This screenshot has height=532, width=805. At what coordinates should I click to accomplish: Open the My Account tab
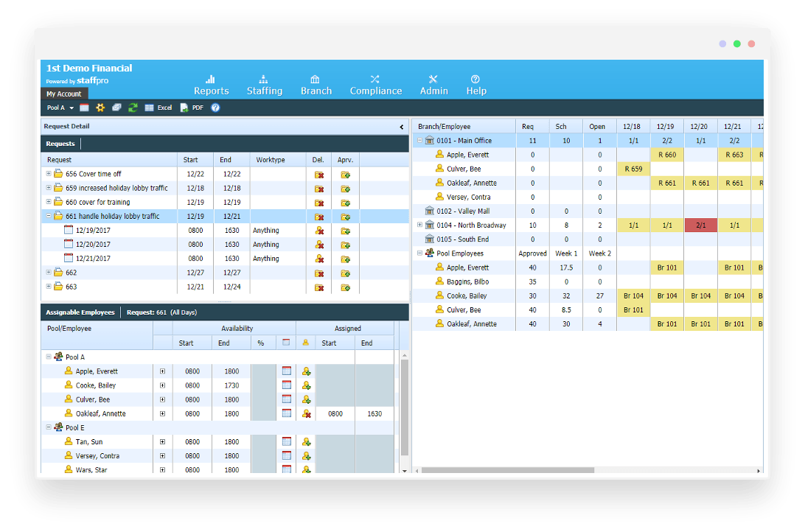pos(64,94)
